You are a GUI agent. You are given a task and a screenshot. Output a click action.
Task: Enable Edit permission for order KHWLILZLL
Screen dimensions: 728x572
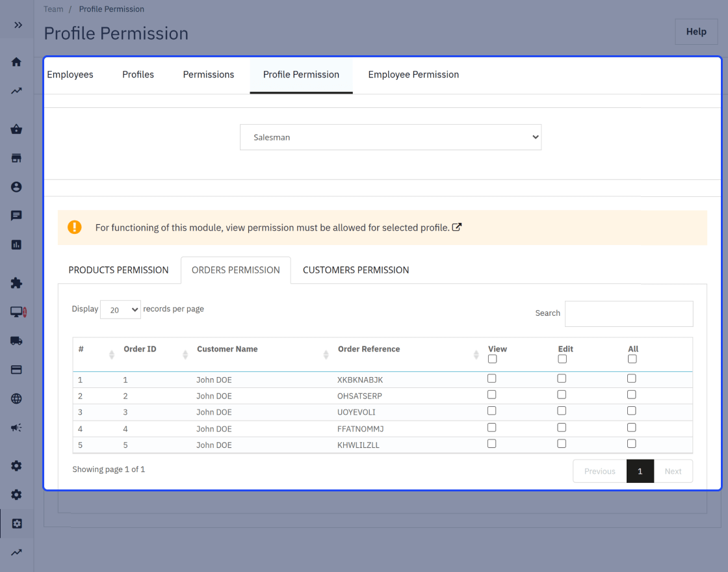tap(562, 444)
